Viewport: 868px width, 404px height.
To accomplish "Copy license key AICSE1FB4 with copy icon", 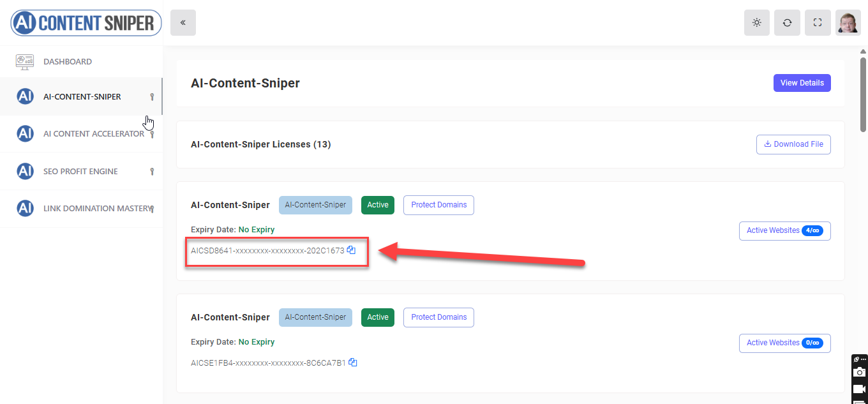I will coord(352,363).
